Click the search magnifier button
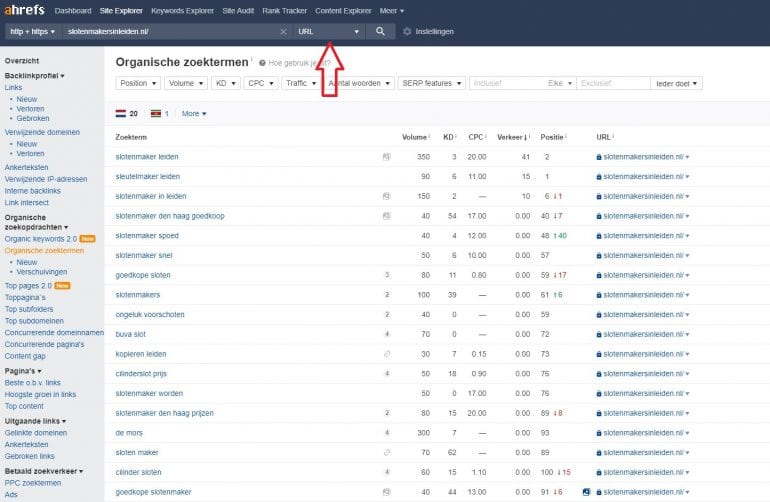 (380, 31)
